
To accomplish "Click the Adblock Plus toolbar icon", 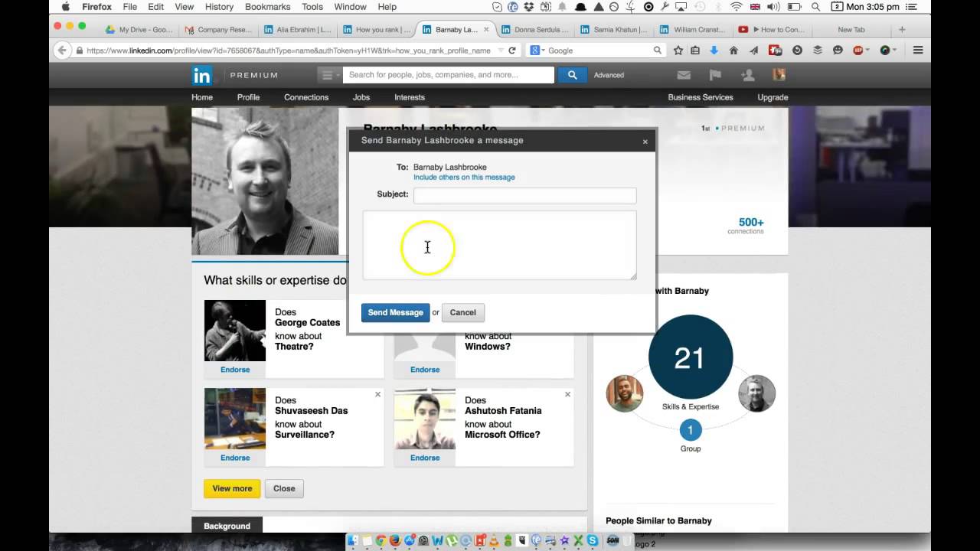I will click(x=858, y=51).
